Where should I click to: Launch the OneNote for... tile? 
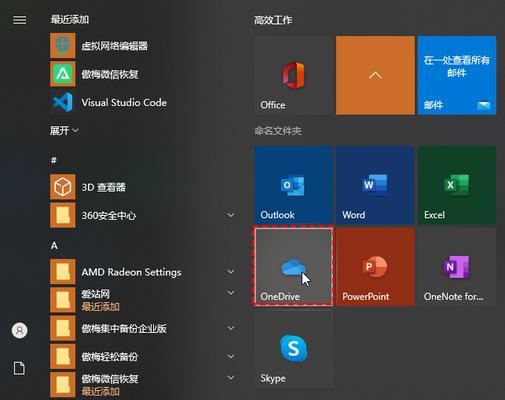coord(457,267)
